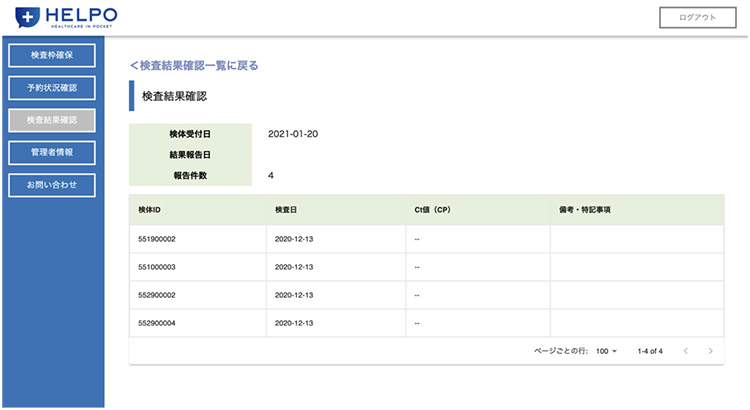Viewport: 750px width, 410px height.
Task: Click the Ct値（CP） column header
Action: [434, 210]
